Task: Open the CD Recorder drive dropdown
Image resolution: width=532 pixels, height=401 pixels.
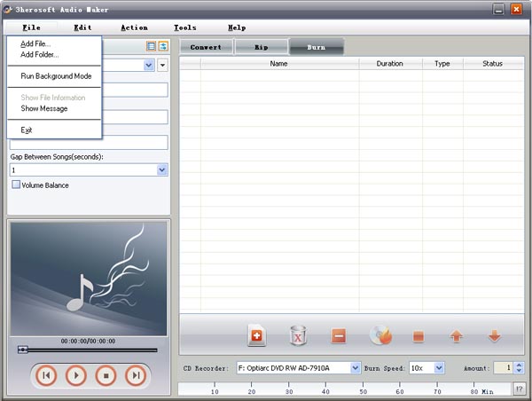Action: pos(356,367)
